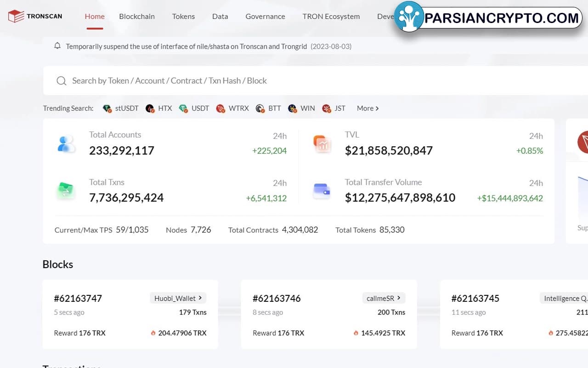Select the TRON Ecosystem menu
Screen dimensions: 588x368
coord(331,17)
